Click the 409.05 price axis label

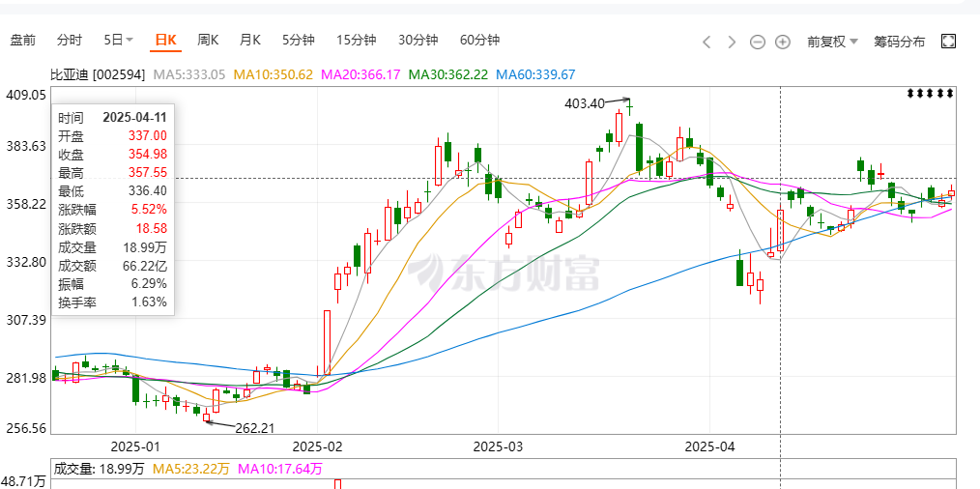[x=25, y=95]
